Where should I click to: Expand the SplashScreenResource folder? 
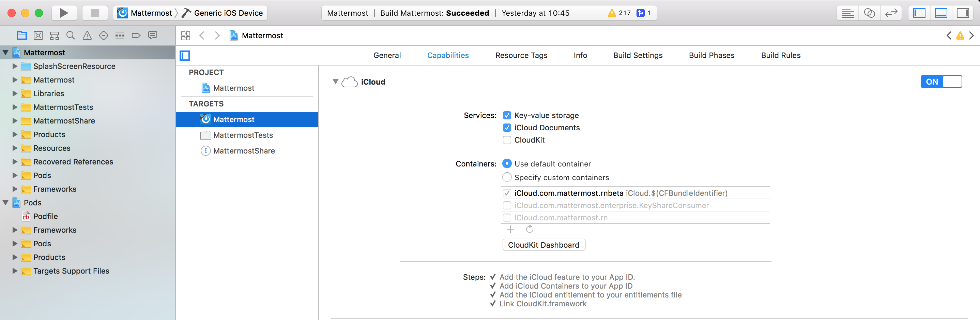[x=15, y=66]
